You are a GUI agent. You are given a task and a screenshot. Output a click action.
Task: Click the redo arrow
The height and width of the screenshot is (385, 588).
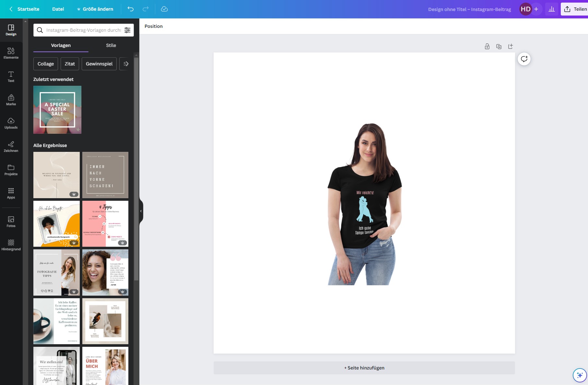(146, 9)
